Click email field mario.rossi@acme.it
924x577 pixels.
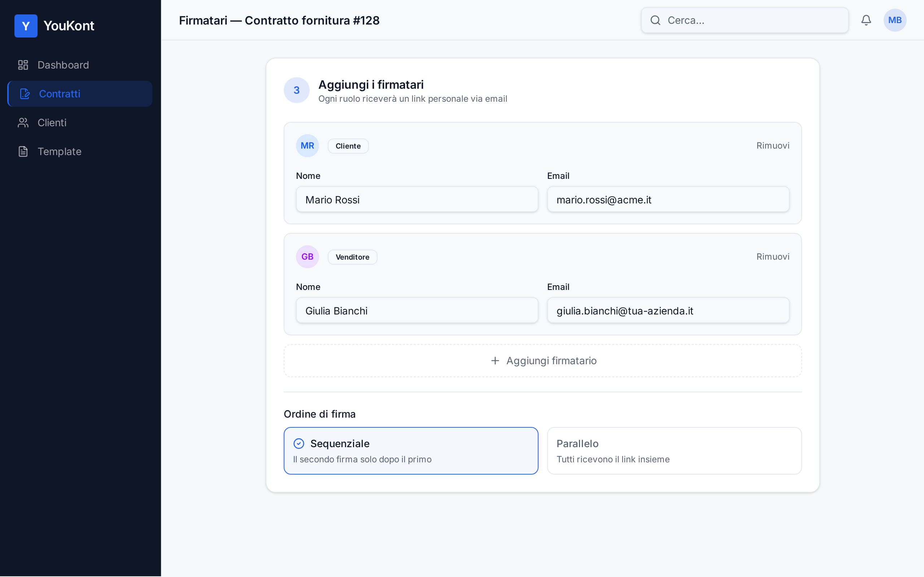(668, 199)
